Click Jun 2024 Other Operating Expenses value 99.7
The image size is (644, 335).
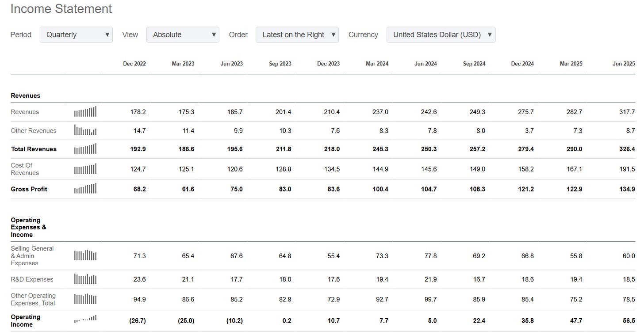(x=430, y=299)
